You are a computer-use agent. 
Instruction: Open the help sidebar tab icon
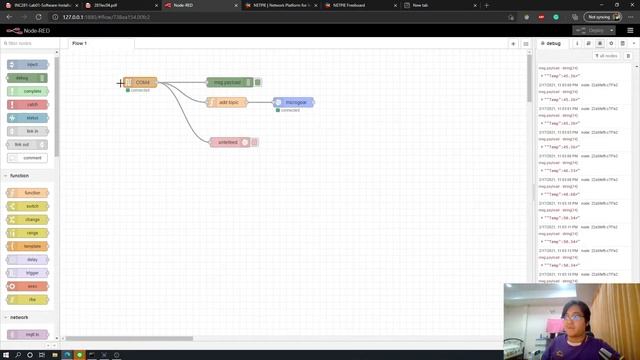588,43
